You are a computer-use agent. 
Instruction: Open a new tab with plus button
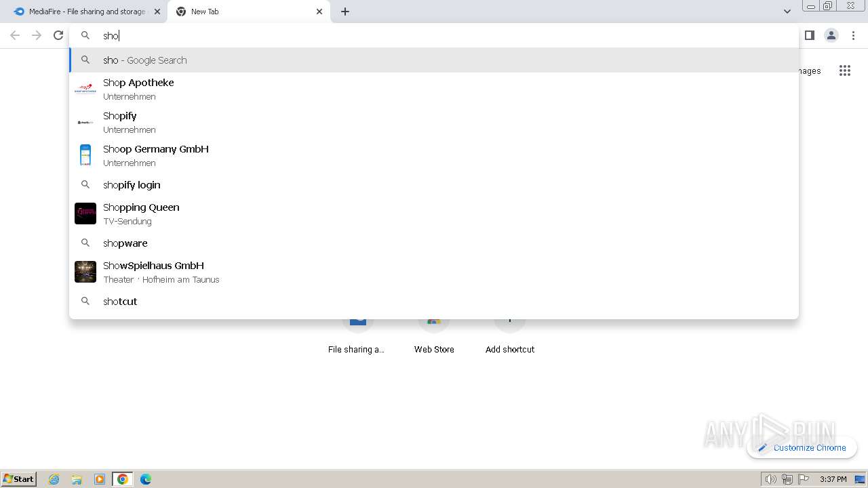click(345, 12)
